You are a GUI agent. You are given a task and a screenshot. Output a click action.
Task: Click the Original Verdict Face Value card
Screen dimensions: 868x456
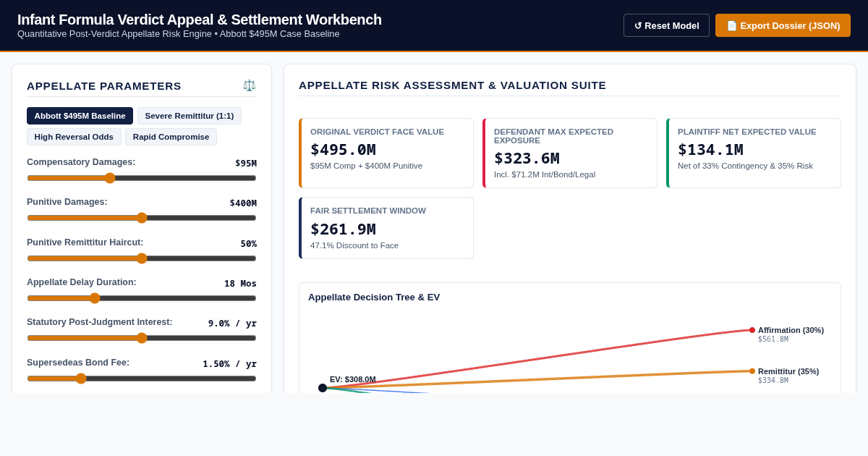tap(386, 153)
